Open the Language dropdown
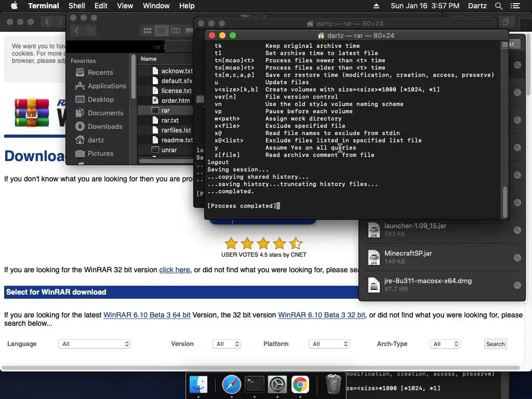 pos(95,344)
